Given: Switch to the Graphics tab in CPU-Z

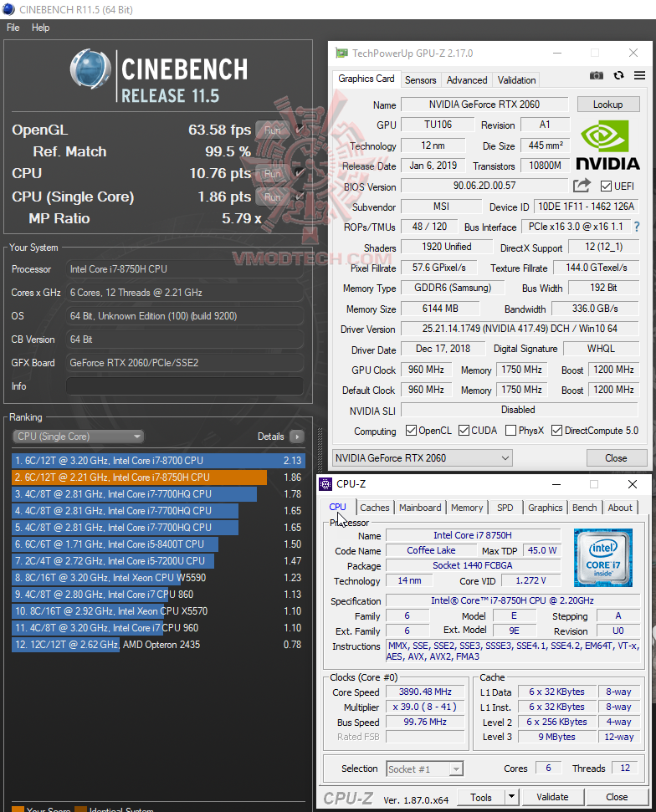Looking at the screenshot, I should [545, 508].
